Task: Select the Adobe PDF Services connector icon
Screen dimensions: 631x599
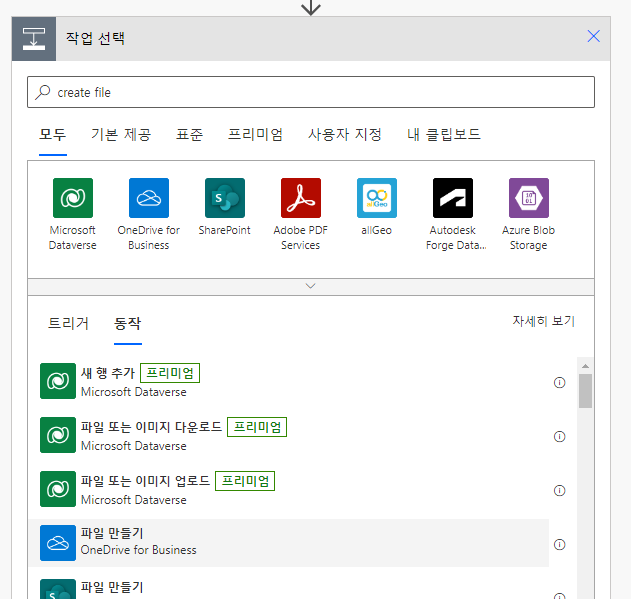Action: [x=301, y=198]
